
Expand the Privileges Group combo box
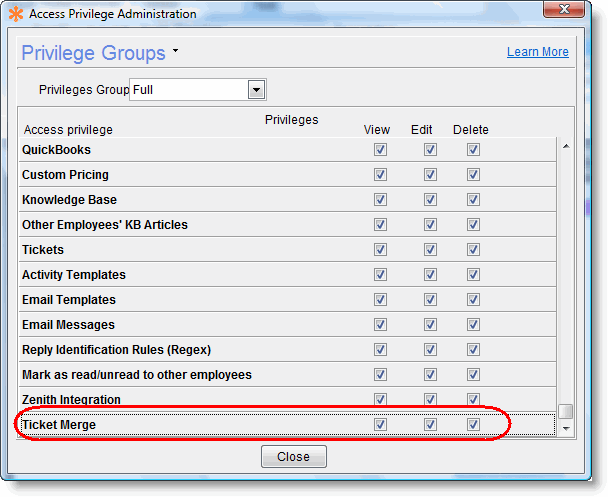(x=256, y=90)
